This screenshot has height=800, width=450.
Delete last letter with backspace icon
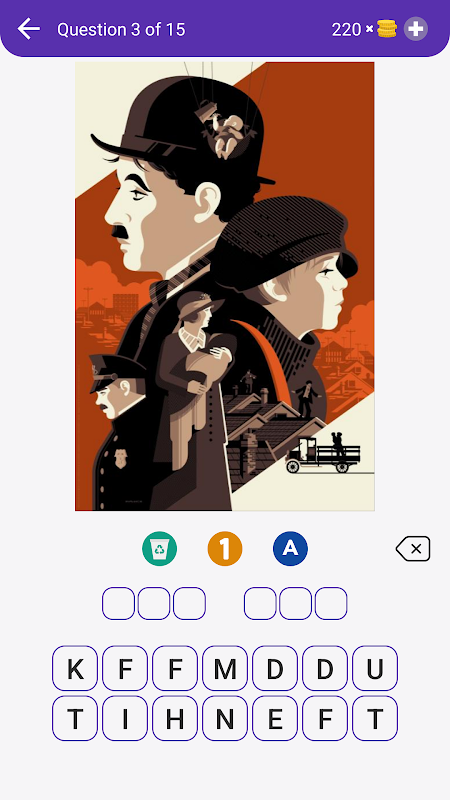[413, 549]
